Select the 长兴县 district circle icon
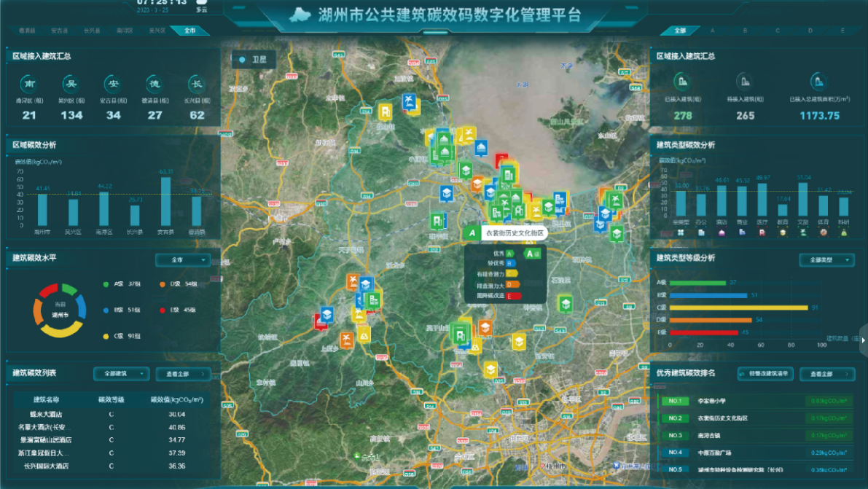 (x=197, y=83)
